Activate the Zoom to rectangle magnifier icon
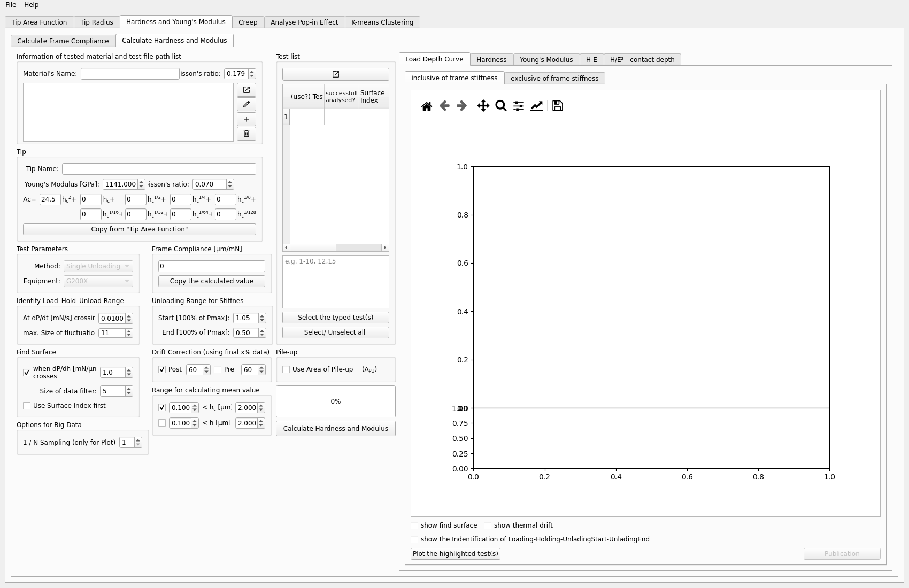The image size is (909, 588). click(500, 106)
